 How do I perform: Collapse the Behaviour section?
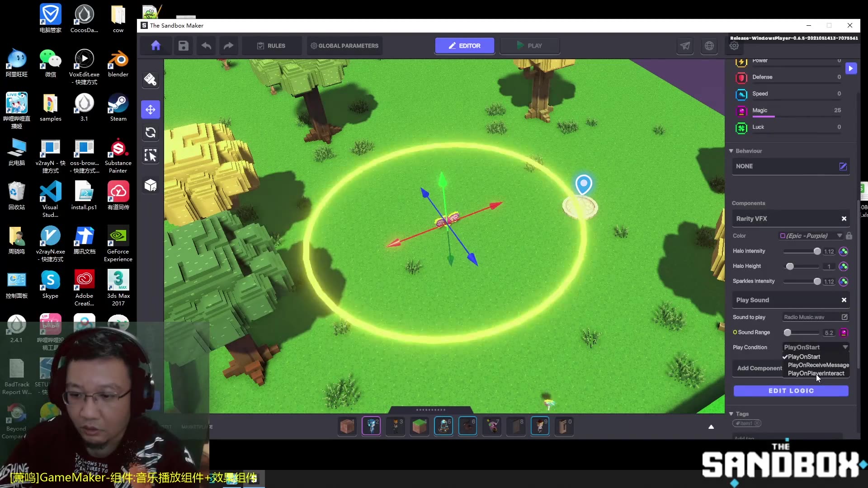click(732, 151)
